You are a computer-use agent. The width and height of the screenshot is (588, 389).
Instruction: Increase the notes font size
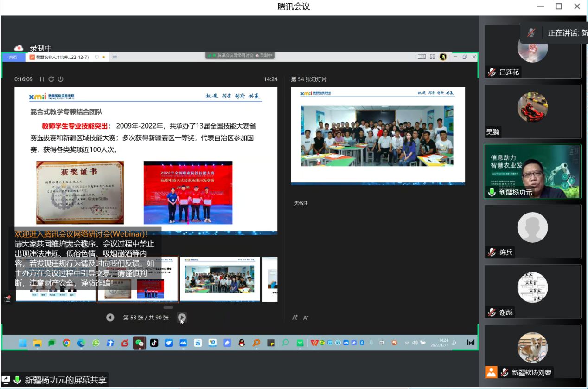pyautogui.click(x=295, y=318)
